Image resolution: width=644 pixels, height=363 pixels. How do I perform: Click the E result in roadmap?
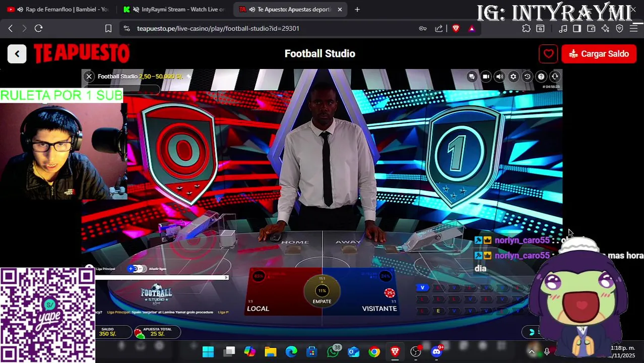[438, 311]
